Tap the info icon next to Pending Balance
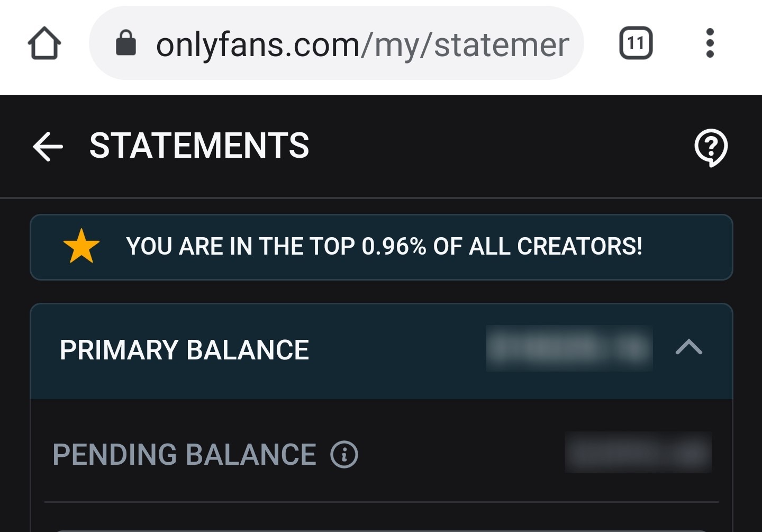 click(344, 455)
